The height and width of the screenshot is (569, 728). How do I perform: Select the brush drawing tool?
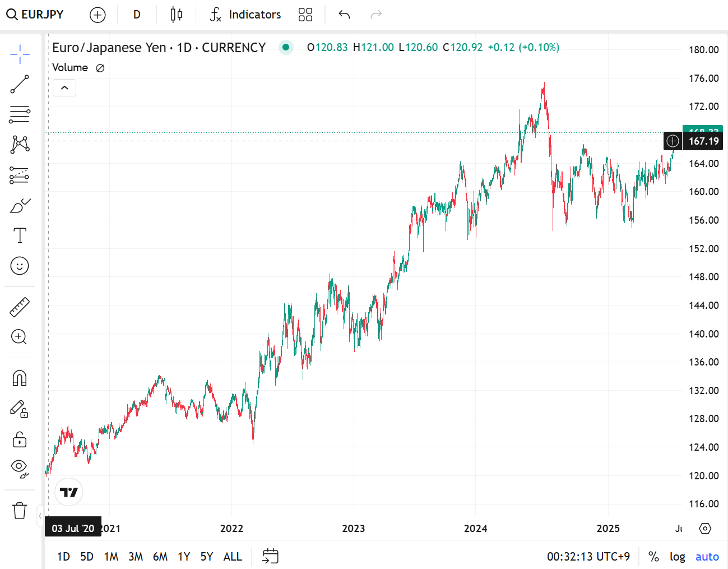point(20,206)
